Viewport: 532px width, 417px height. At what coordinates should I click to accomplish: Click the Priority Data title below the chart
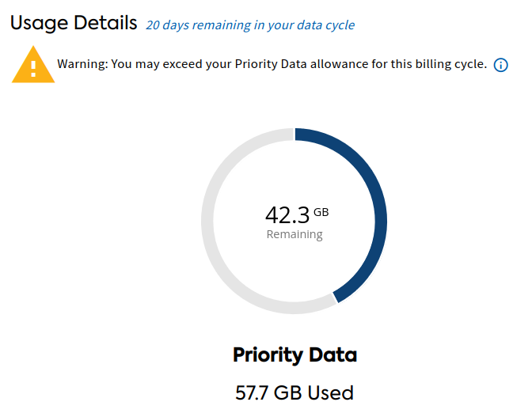point(294,355)
